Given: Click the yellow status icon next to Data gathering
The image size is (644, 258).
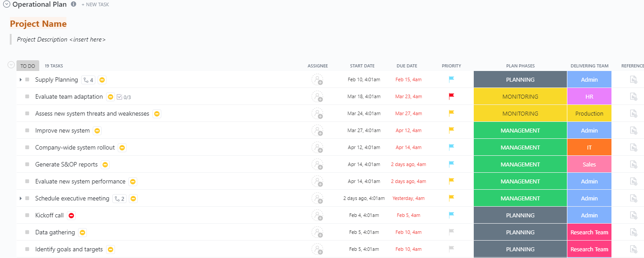Looking at the screenshot, I should (x=82, y=233).
